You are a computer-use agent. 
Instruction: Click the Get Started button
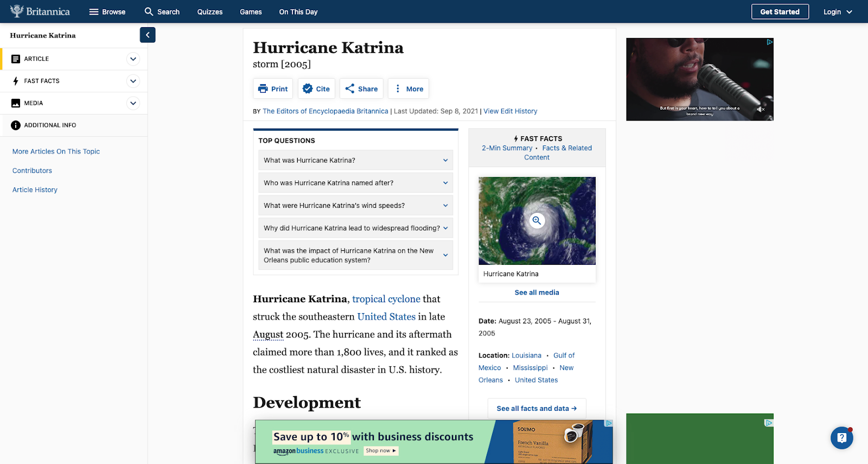click(780, 12)
